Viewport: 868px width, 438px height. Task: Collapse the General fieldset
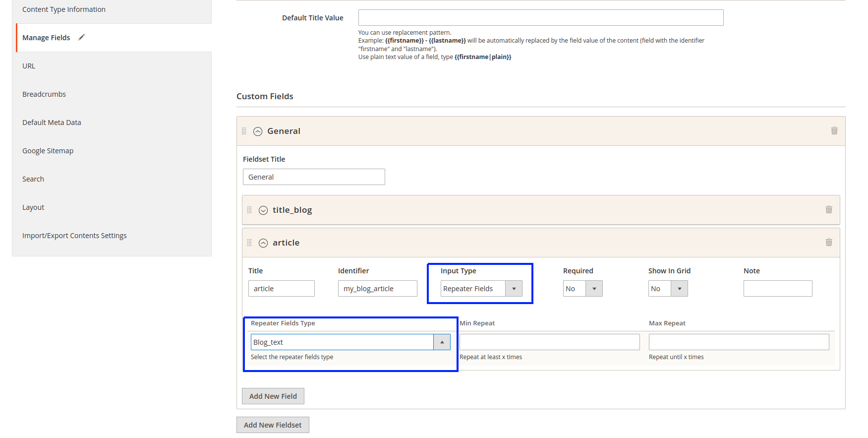click(258, 131)
